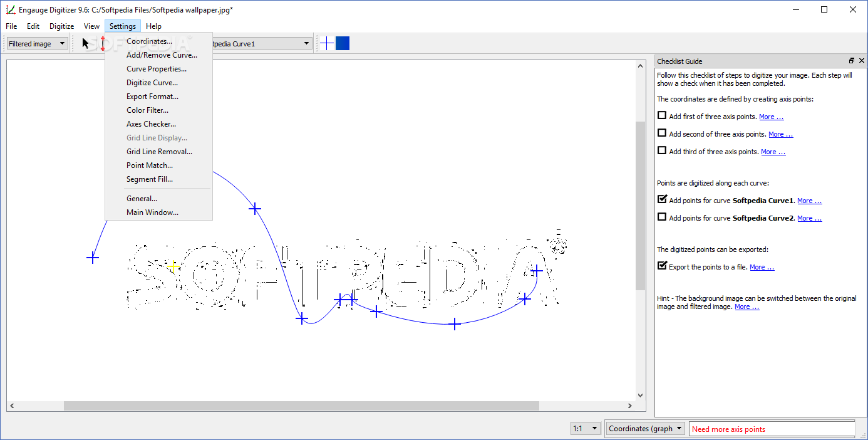This screenshot has height=440, width=868.
Task: Choose Add/Remove Curve... menu entry
Action: click(x=159, y=55)
